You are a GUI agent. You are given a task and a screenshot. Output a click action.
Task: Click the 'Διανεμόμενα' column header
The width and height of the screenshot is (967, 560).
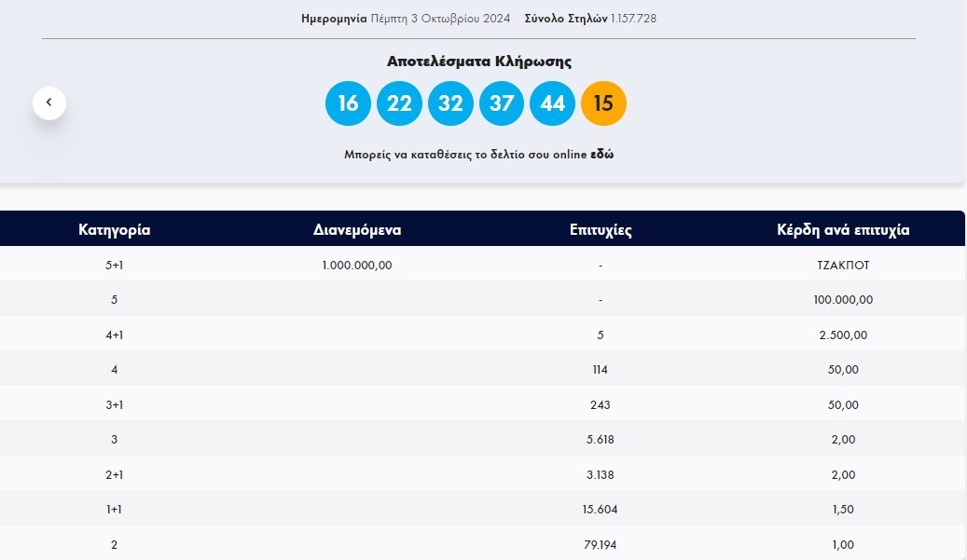click(357, 230)
